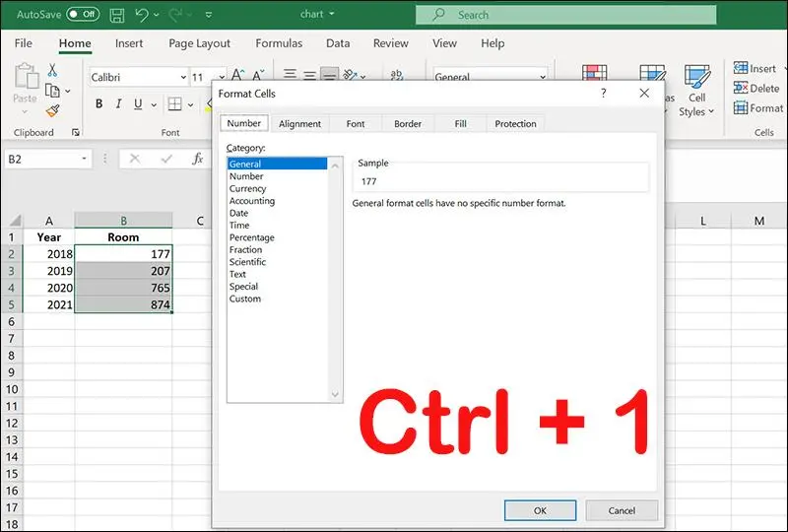Click Delete cells in ribbon

756,88
